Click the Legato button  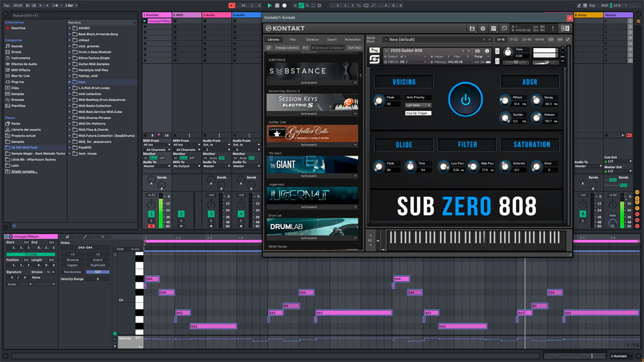[72, 265]
